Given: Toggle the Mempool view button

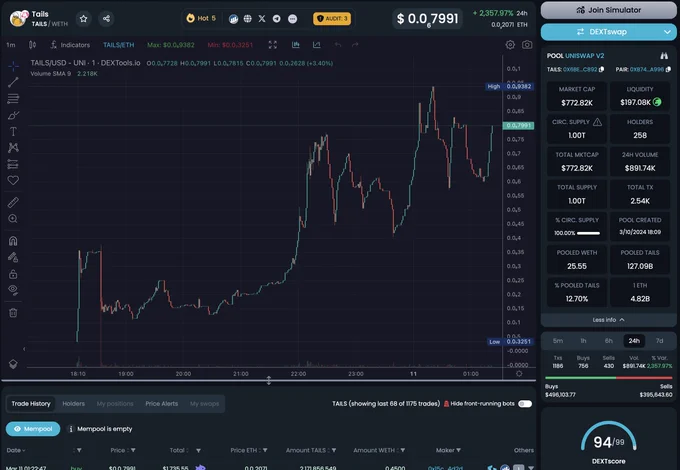Looking at the screenshot, I should (33, 429).
